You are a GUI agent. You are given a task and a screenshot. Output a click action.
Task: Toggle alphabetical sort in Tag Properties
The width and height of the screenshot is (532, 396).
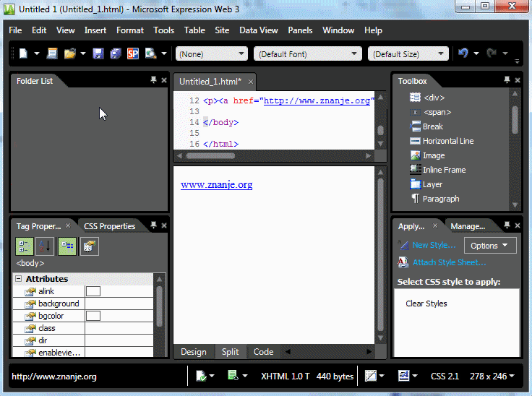45,246
